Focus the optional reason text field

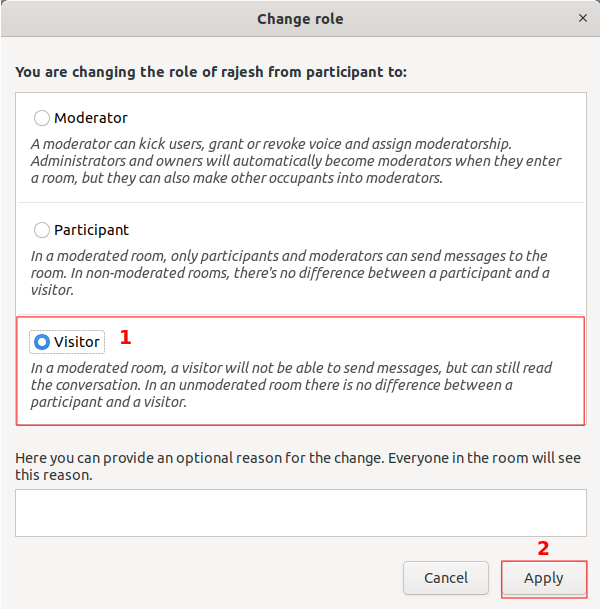pyautogui.click(x=300, y=512)
